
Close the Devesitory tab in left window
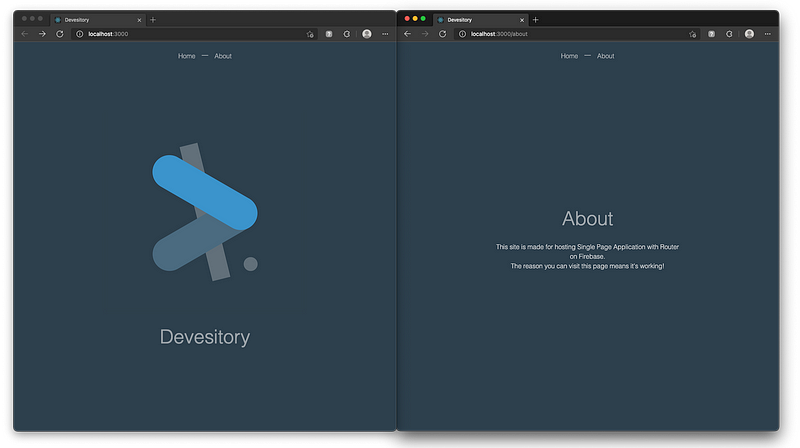click(x=139, y=20)
